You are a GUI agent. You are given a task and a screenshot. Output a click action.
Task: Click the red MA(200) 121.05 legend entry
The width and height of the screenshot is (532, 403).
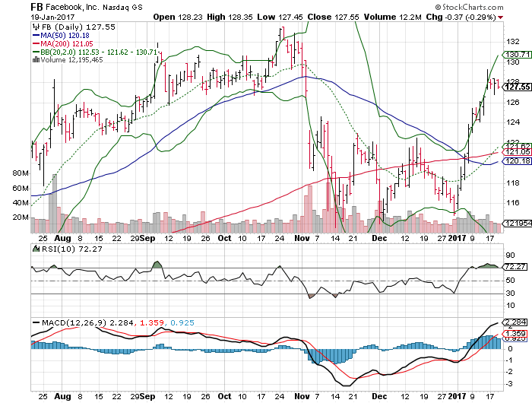pos(63,43)
